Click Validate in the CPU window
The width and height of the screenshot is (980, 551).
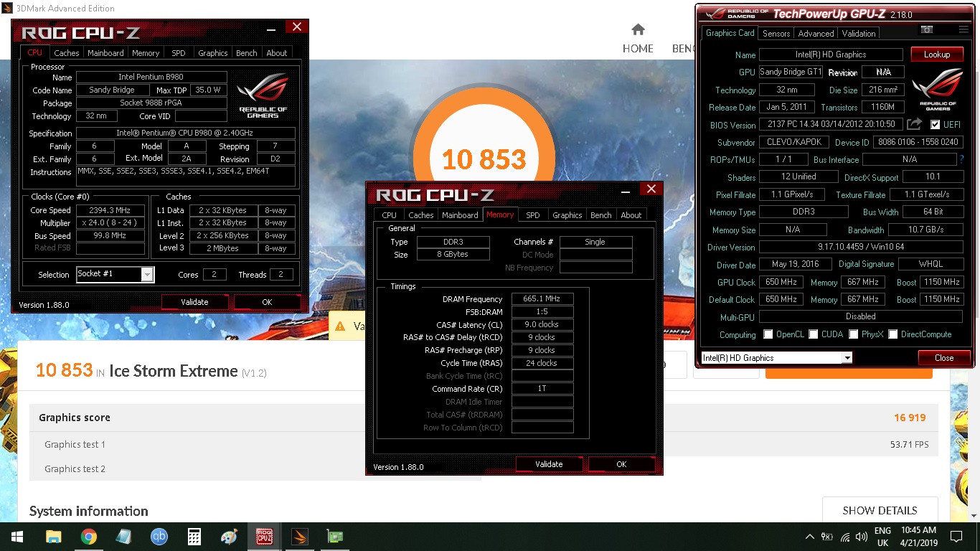[x=194, y=302]
